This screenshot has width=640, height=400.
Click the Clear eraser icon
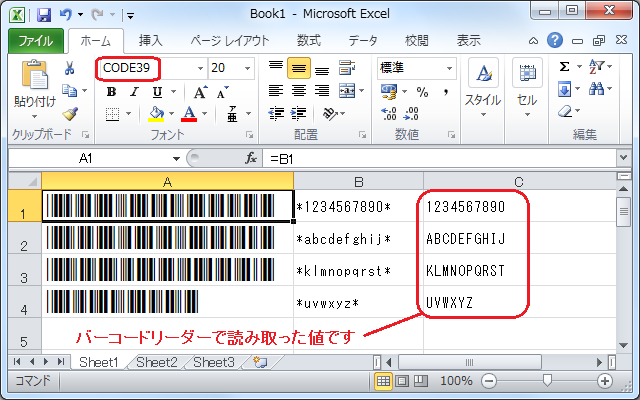click(565, 111)
